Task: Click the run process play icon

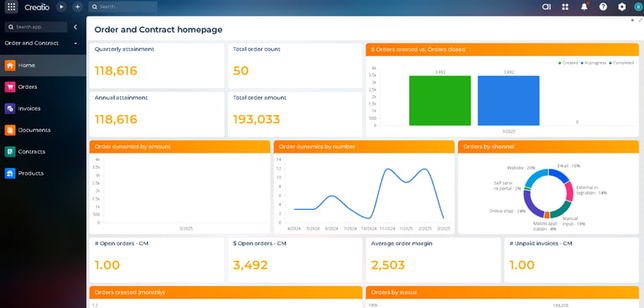Action: point(61,7)
